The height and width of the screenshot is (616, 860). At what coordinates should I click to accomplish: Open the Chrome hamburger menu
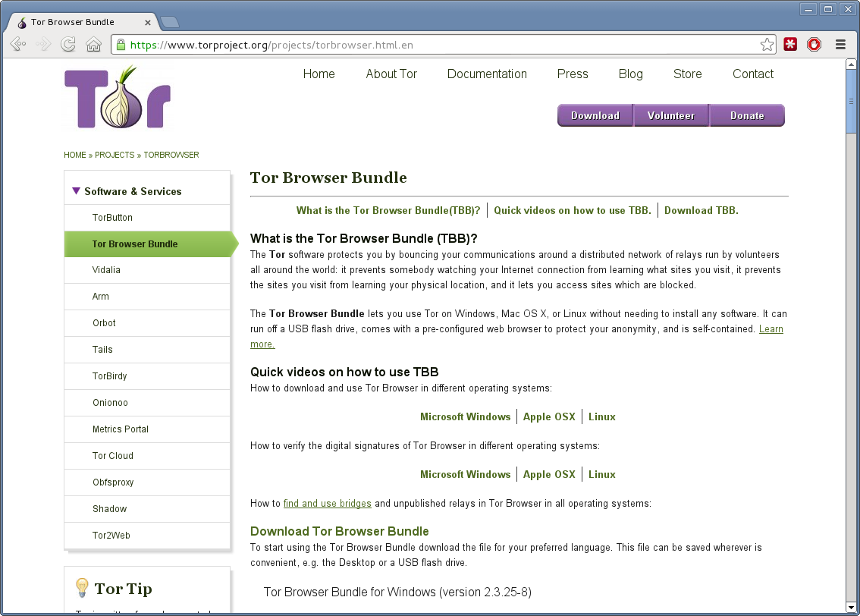click(840, 45)
